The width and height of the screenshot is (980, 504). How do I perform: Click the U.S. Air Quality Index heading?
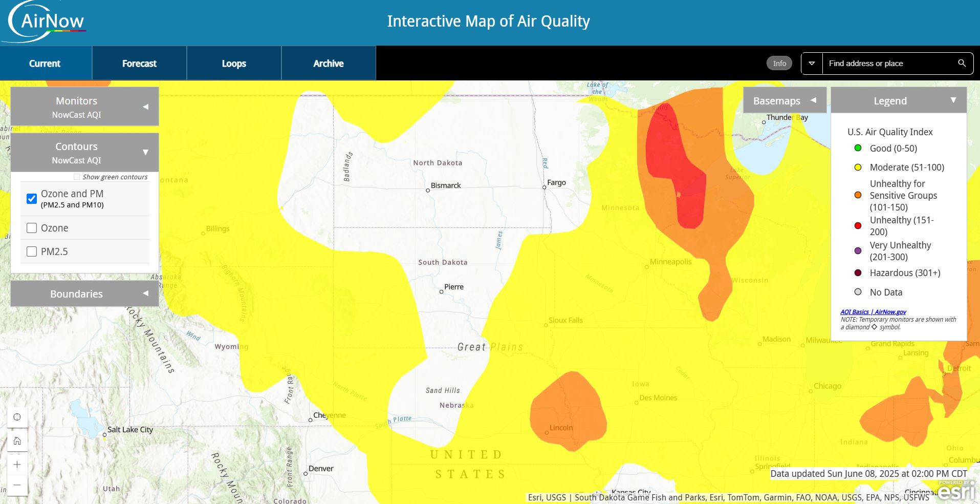(890, 132)
